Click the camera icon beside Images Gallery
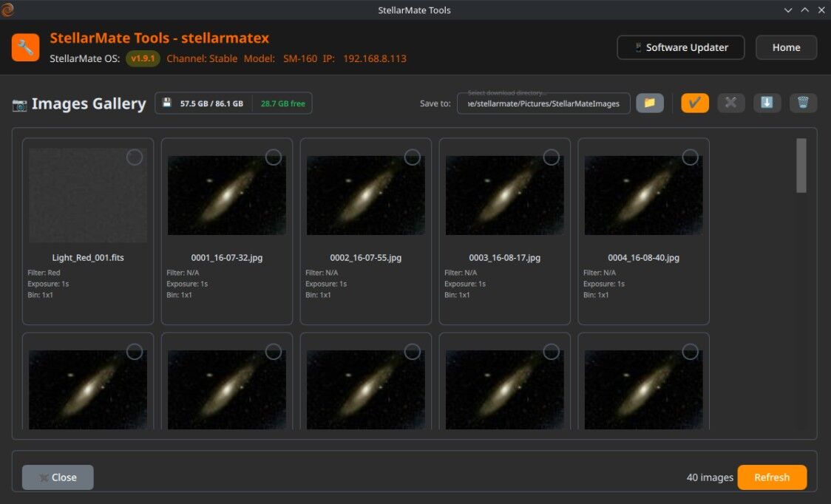This screenshot has height=504, width=831. tap(20, 105)
